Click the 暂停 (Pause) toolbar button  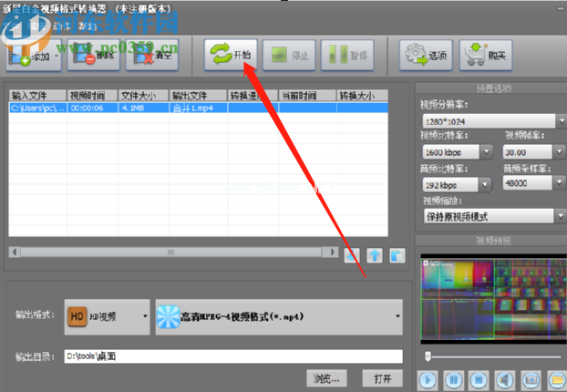[x=346, y=56]
